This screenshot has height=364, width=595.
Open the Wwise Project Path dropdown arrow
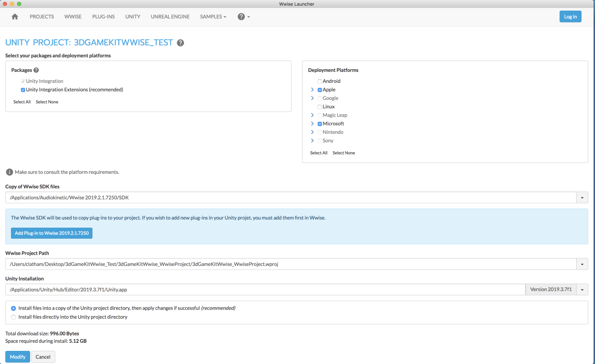click(x=582, y=264)
